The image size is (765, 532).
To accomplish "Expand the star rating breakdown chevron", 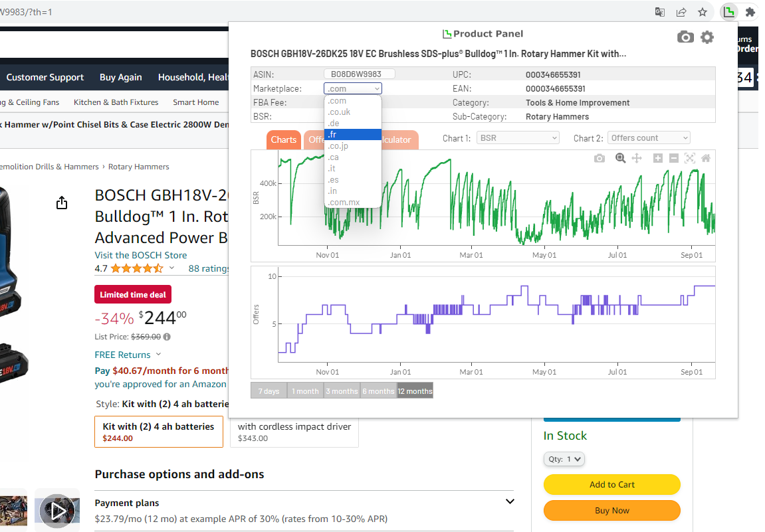I will [x=171, y=268].
